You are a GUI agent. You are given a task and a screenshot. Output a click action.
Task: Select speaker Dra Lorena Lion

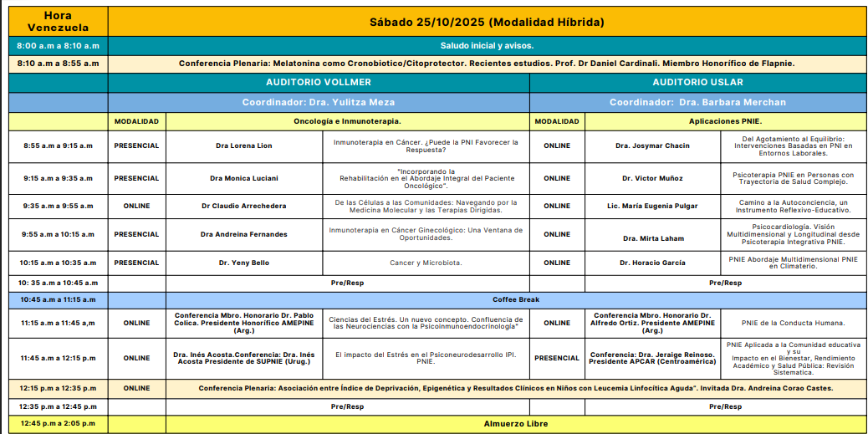(243, 146)
